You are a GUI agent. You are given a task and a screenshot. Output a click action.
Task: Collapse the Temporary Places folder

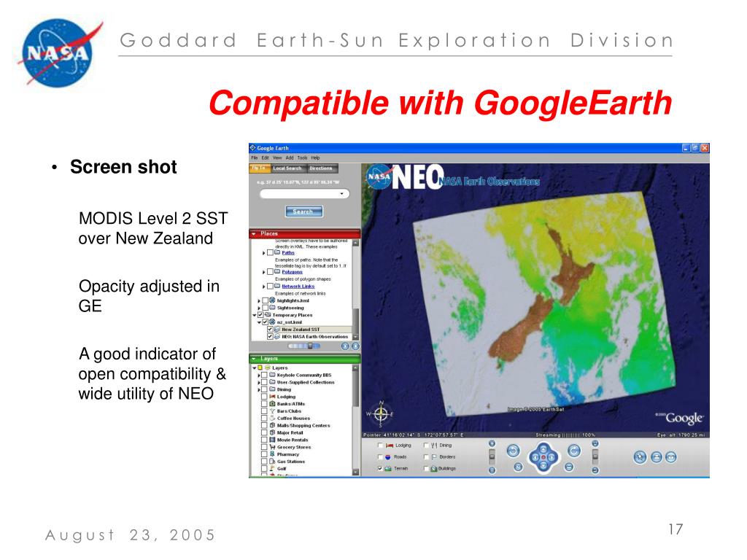(255, 315)
